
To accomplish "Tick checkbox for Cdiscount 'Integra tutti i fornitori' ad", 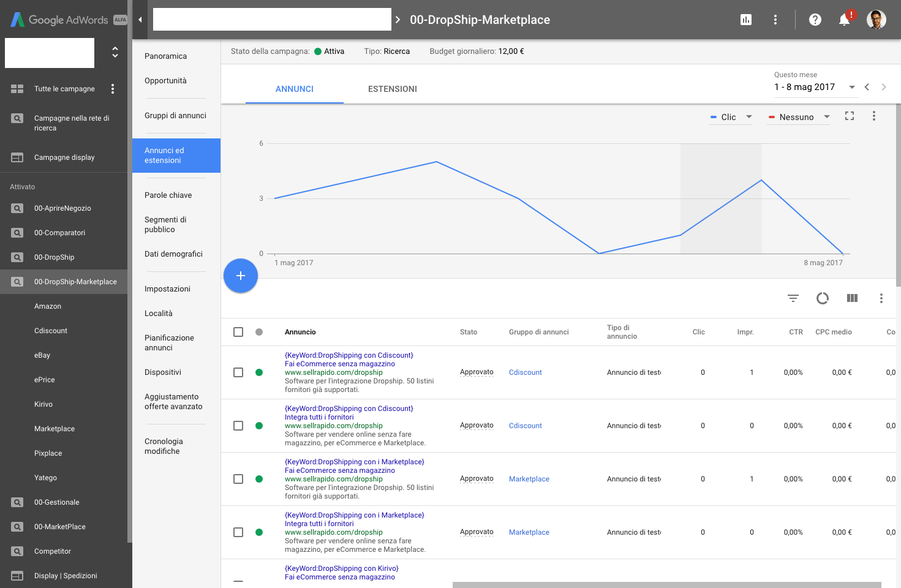I will point(238,426).
